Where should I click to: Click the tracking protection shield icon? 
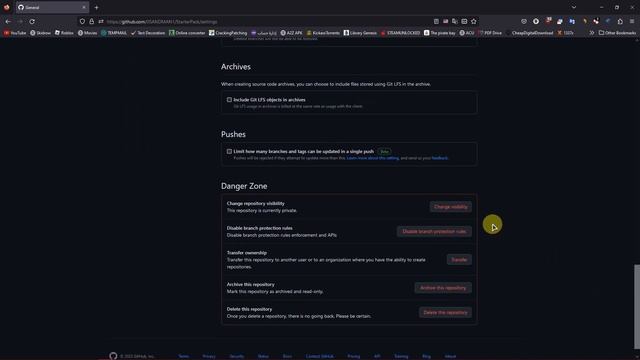point(82,21)
